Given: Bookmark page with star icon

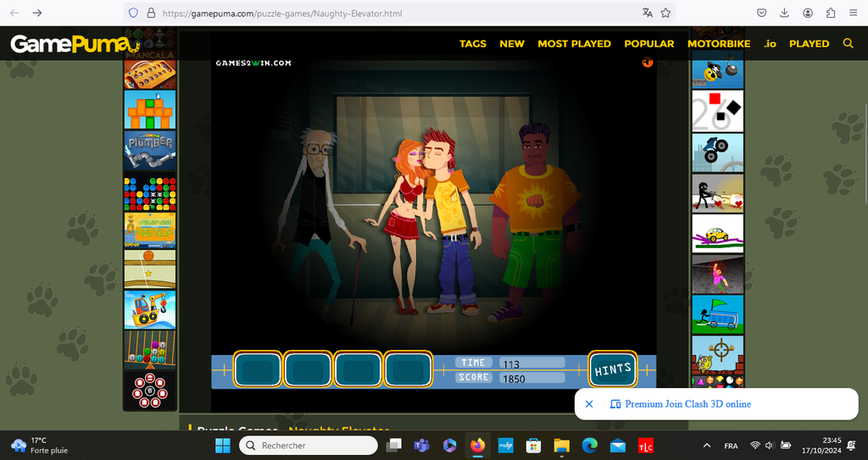Looking at the screenshot, I should 666,13.
